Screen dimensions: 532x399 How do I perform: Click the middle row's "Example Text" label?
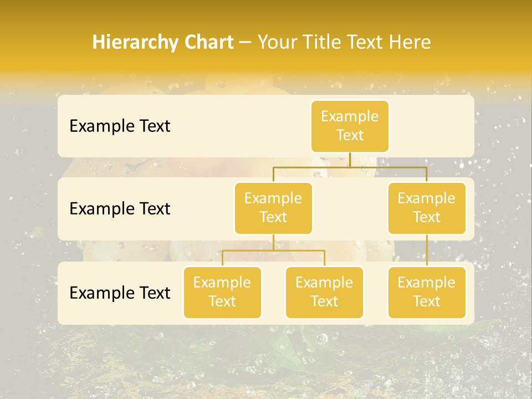(x=120, y=209)
